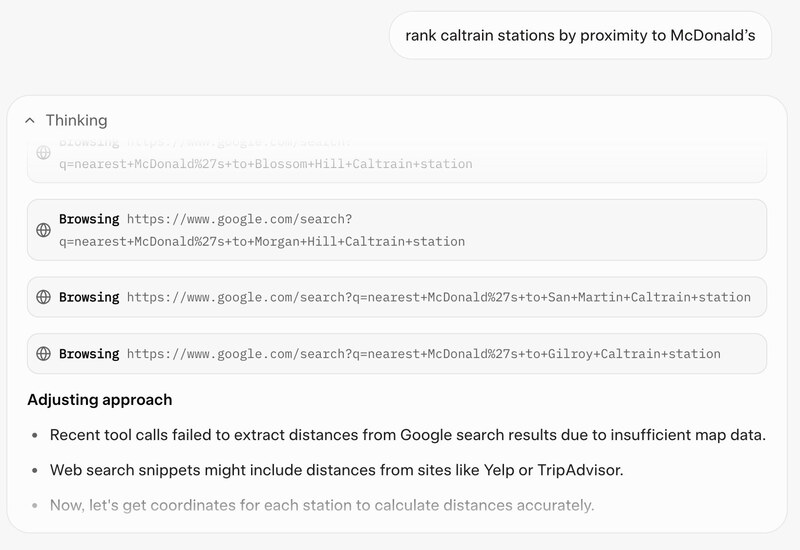Click the Thinking header label
This screenshot has height=550, width=800.
[x=76, y=121]
